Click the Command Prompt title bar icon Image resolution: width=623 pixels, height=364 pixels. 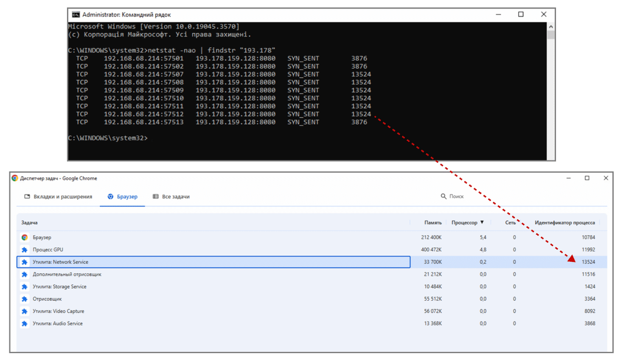pyautogui.click(x=75, y=15)
